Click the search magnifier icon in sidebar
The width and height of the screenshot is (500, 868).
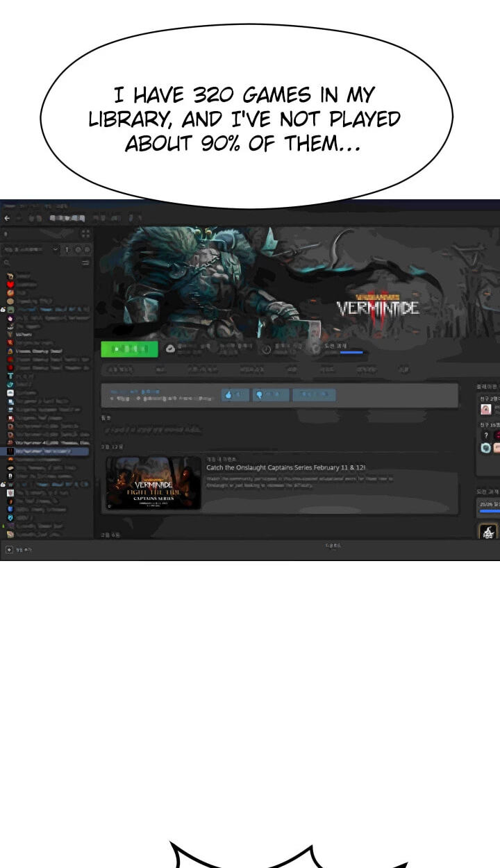(7, 263)
